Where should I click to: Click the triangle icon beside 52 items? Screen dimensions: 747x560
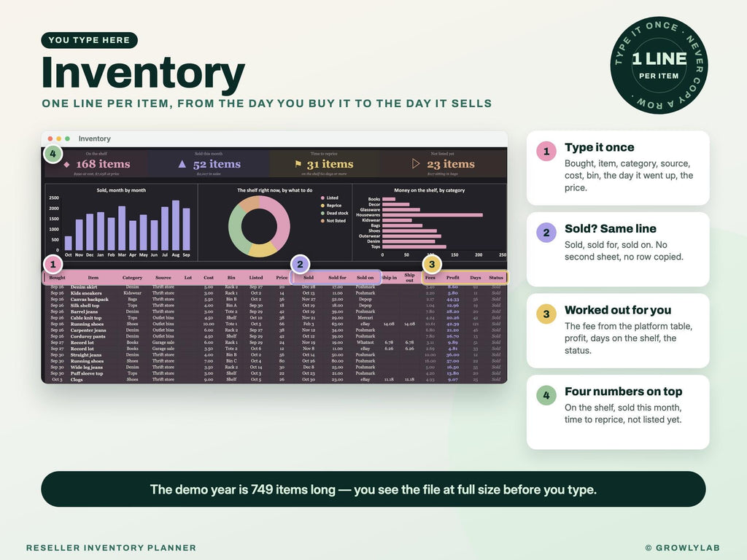(182, 164)
